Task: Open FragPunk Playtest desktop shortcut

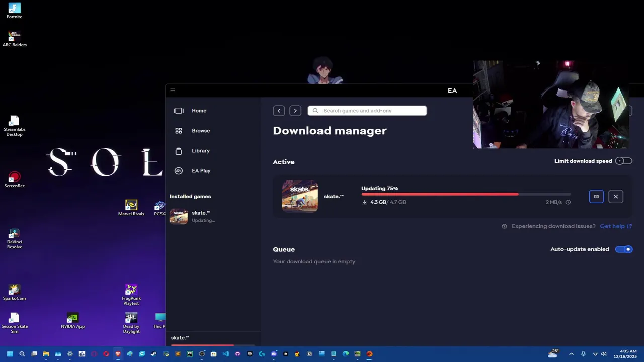Action: 131,295
